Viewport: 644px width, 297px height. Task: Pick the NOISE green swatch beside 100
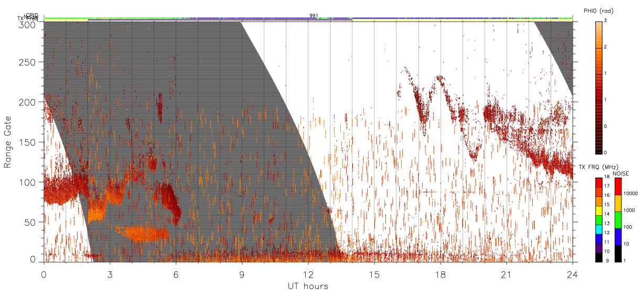pos(617,220)
